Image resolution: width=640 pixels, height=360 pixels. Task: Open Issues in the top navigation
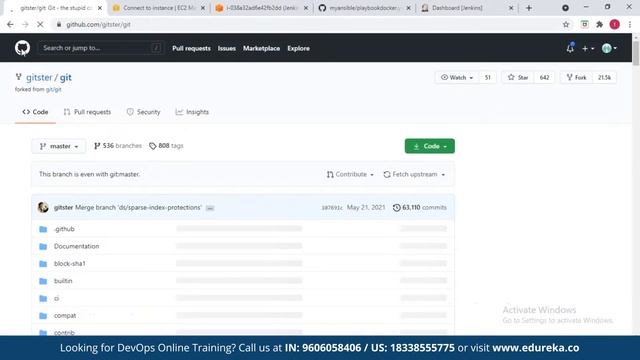click(227, 48)
